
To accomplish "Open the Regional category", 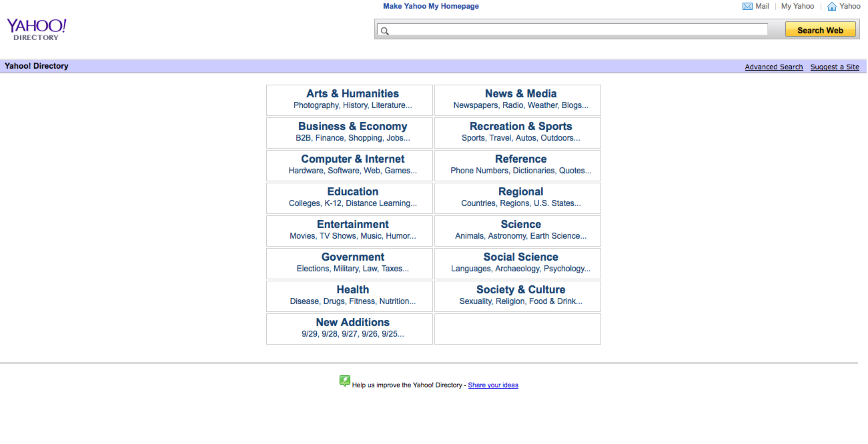I will coord(520,191).
